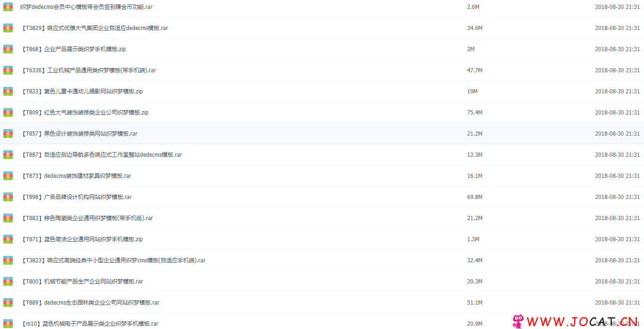Open 【T873】dedecms装饰建材家具织梦模板.rar
644x329 pixels.
point(76,176)
